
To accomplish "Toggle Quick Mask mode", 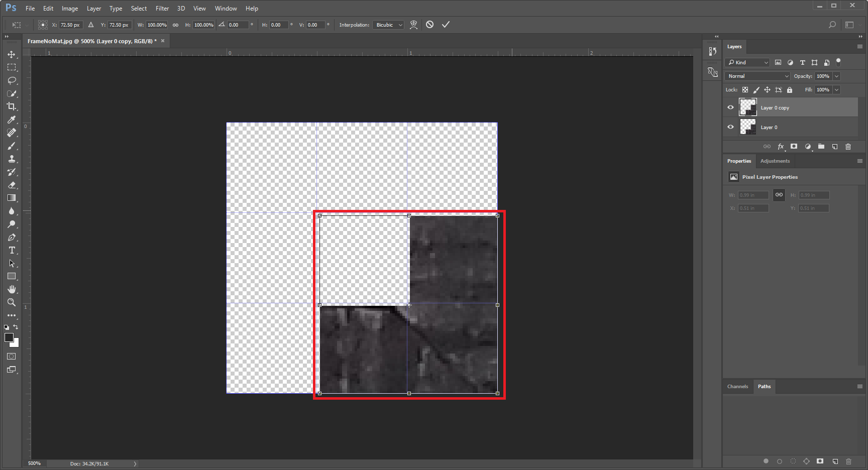I will (x=12, y=357).
